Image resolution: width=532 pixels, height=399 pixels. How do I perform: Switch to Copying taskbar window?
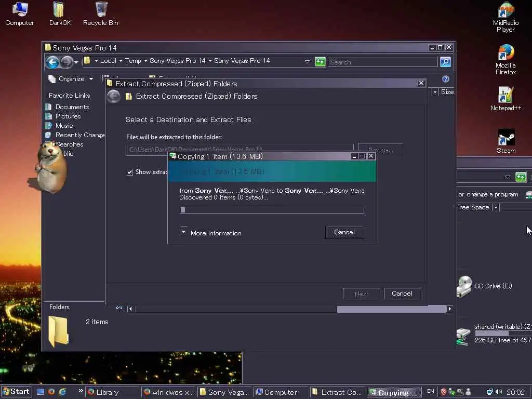click(394, 392)
